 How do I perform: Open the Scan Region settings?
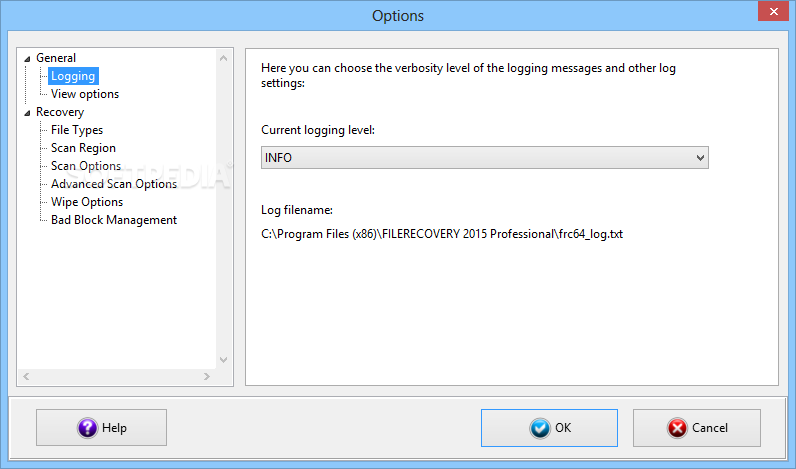click(x=83, y=148)
